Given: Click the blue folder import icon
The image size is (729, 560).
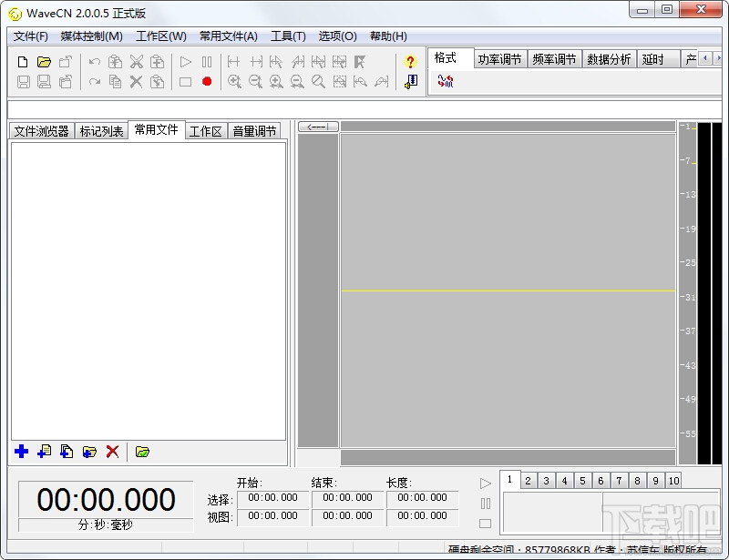Looking at the screenshot, I should (x=89, y=452).
